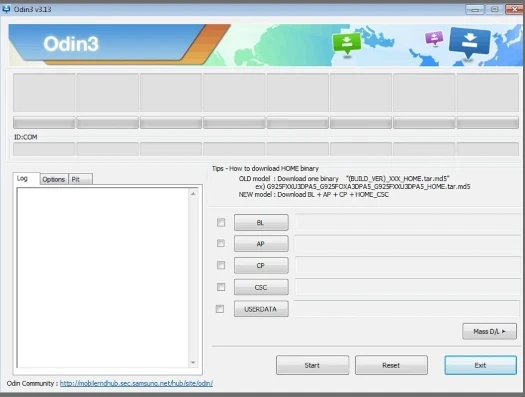
Task: Click the Odin3 logo text in banner
Action: point(71,44)
